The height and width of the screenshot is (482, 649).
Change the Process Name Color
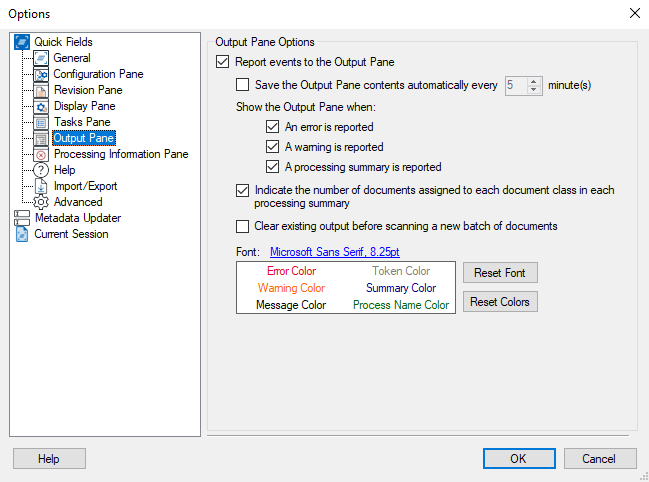click(x=401, y=305)
